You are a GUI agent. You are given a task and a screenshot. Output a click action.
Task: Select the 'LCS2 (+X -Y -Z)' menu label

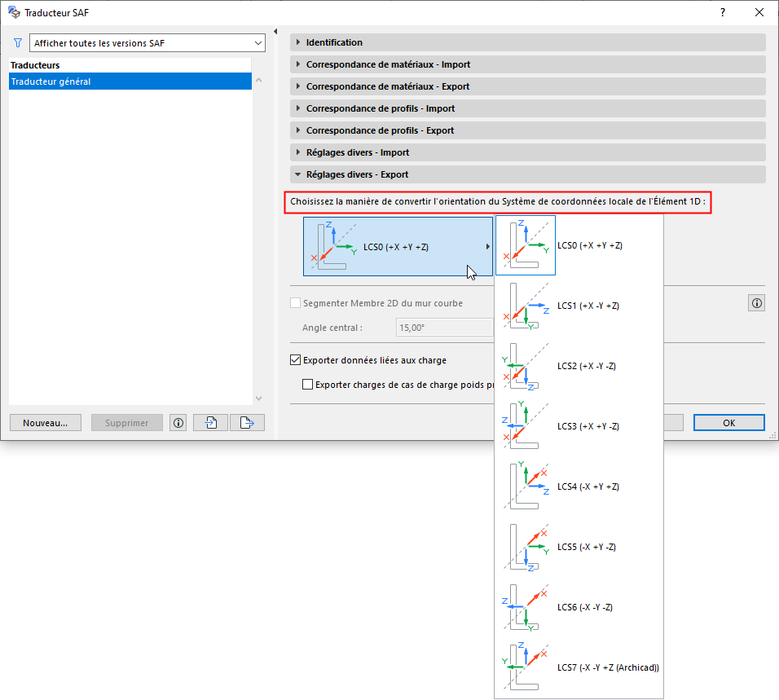tap(587, 366)
